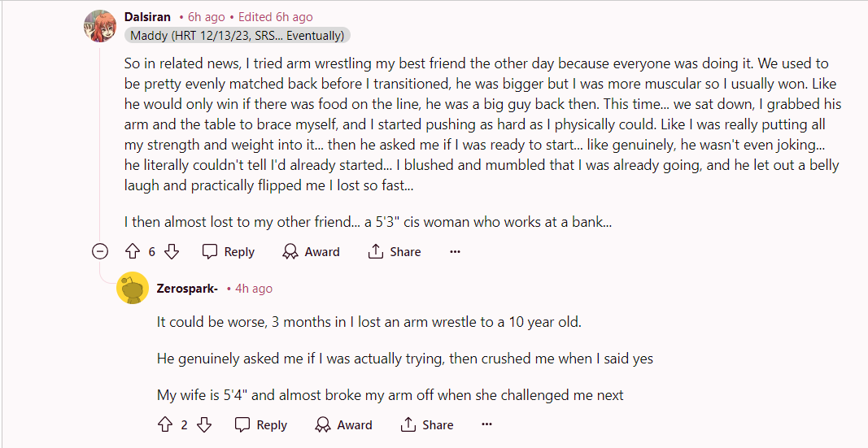This screenshot has height=448, width=868.
Task: Reply to Zerospark-'s comment
Action: pyautogui.click(x=261, y=425)
